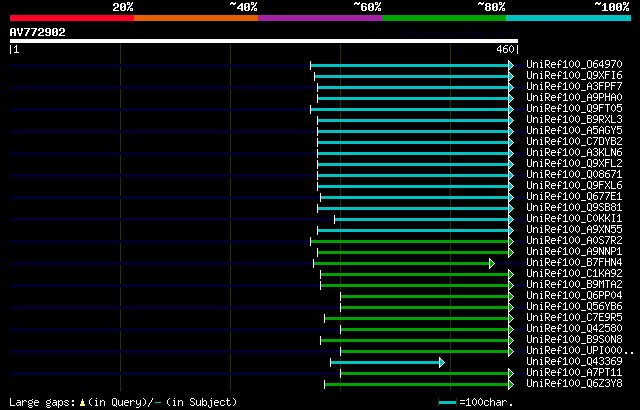Open the UniRef100_A3FPF7 hit
Image resolution: width=640 pixels, height=410 pixels.
(x=574, y=86)
